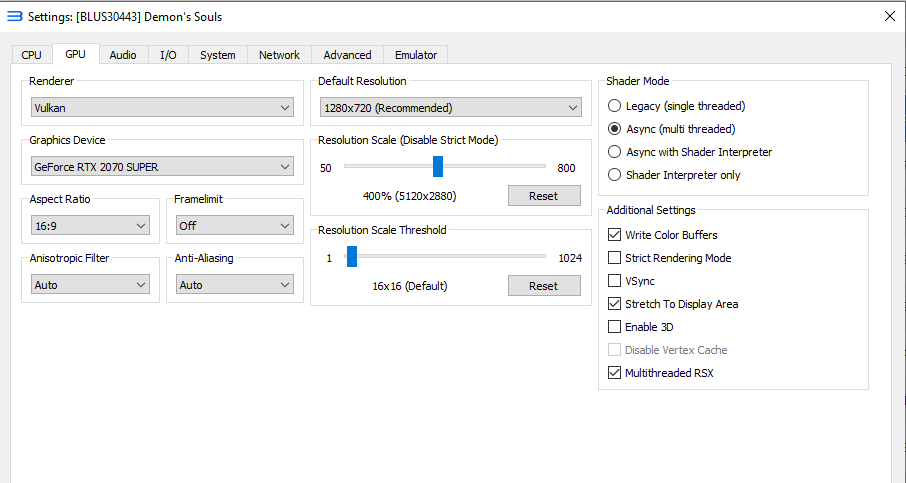Open the Audio tab
The image size is (906, 483).
[123, 55]
